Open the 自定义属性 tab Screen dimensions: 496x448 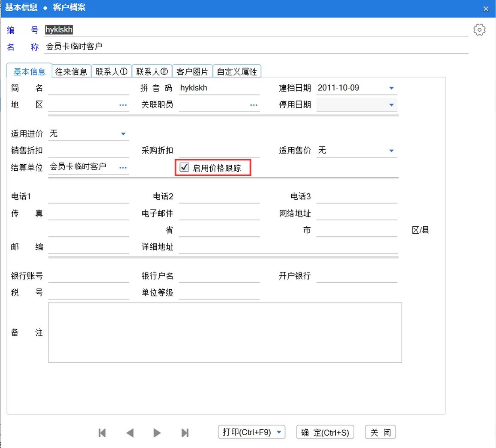[236, 71]
